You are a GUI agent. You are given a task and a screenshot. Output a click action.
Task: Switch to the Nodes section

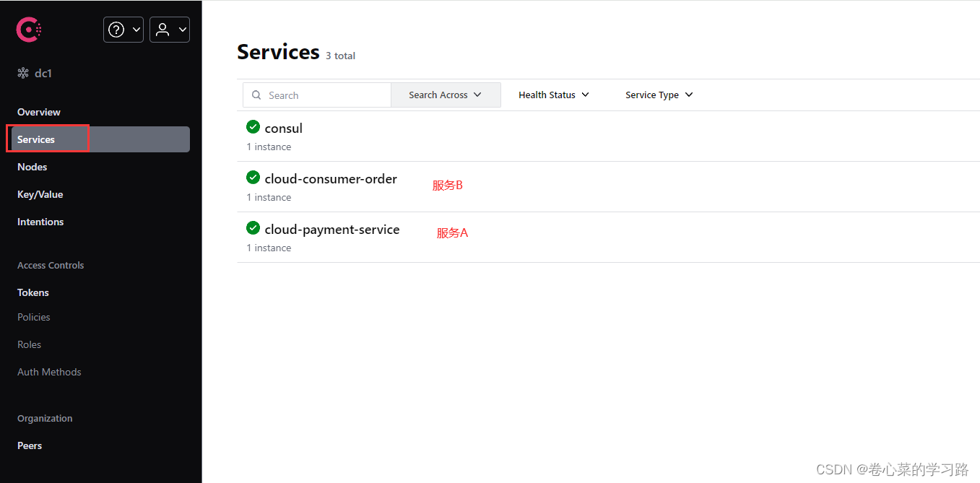pyautogui.click(x=32, y=167)
